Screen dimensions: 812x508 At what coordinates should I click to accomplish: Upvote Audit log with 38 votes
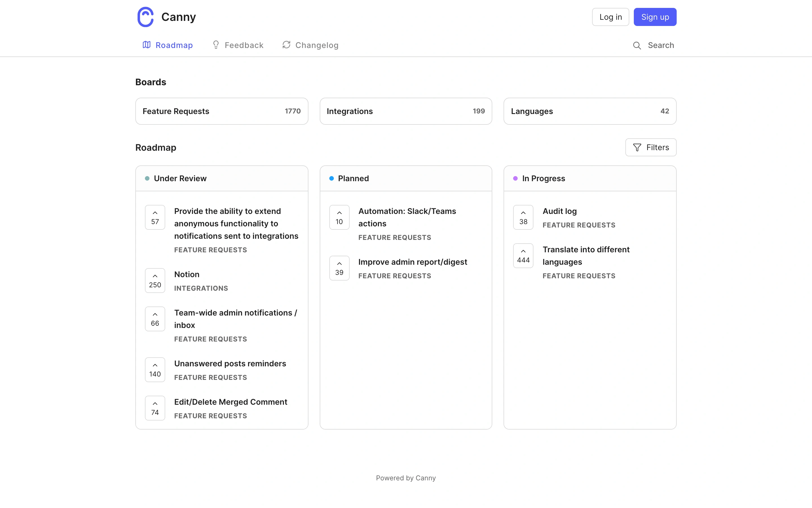523,217
